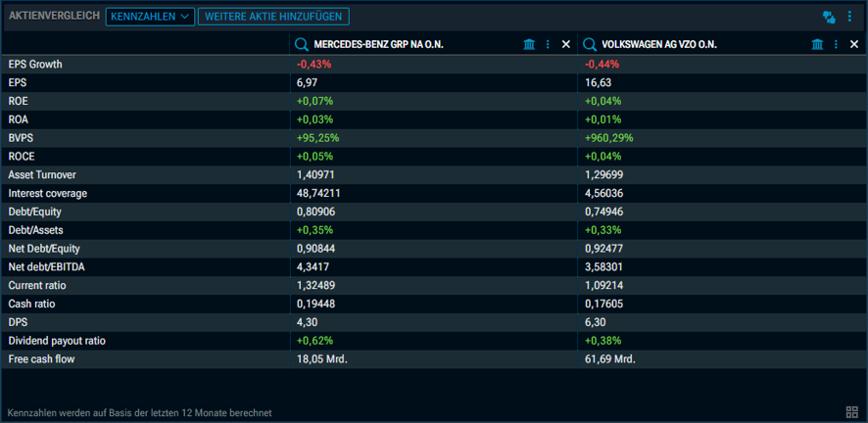The width and height of the screenshot is (868, 423).
Task: Click Mercedes Interest coverage value 48,74211
Action: pyautogui.click(x=318, y=194)
